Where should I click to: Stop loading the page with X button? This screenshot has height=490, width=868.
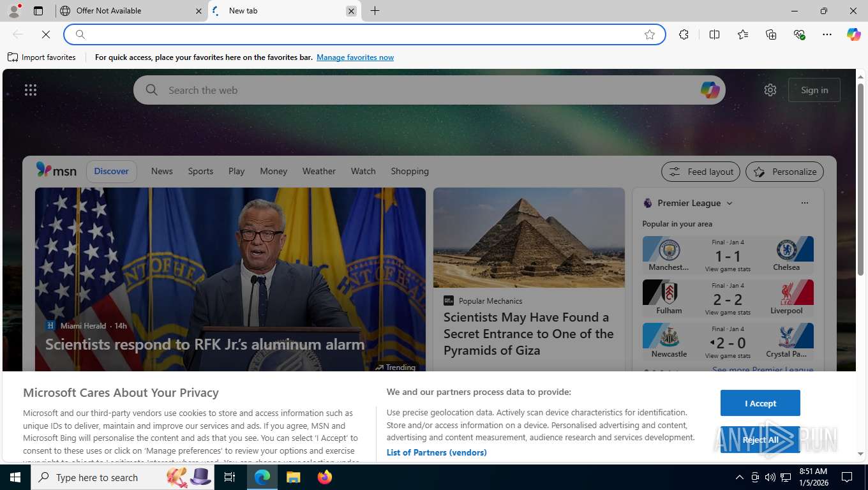click(x=46, y=34)
